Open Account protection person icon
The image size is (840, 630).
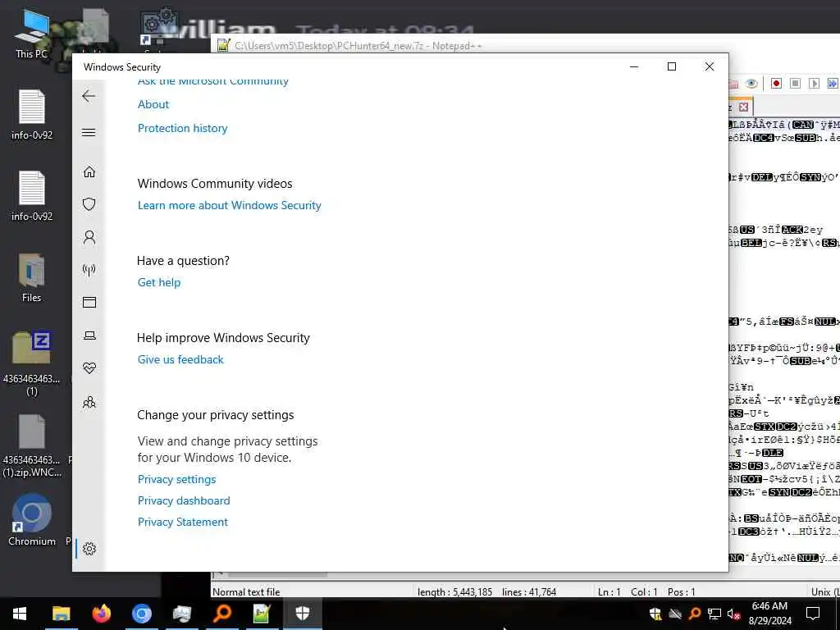click(89, 237)
